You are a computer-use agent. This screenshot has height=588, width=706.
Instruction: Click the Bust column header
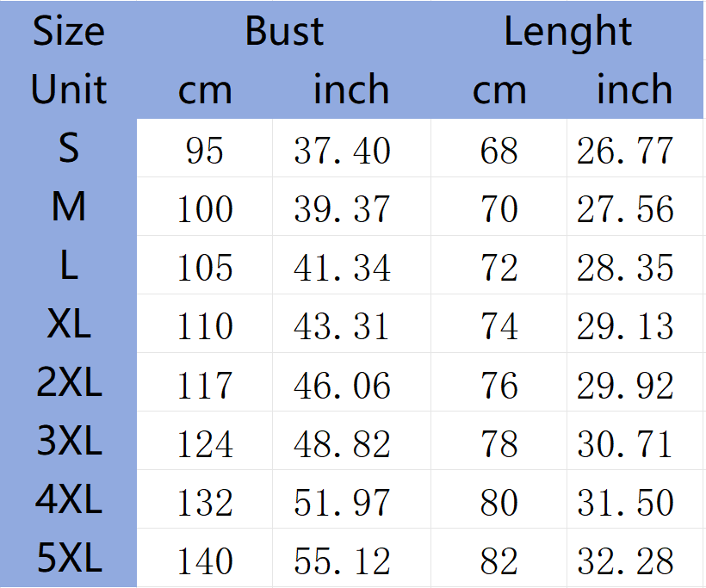(283, 32)
